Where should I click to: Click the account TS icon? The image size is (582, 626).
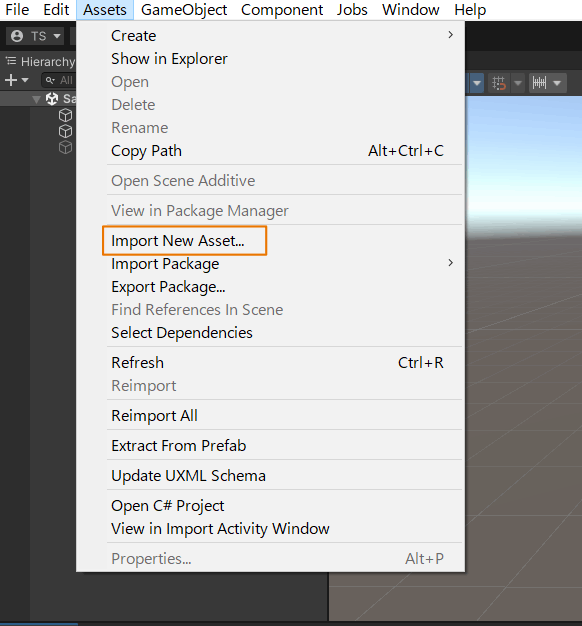pos(17,36)
